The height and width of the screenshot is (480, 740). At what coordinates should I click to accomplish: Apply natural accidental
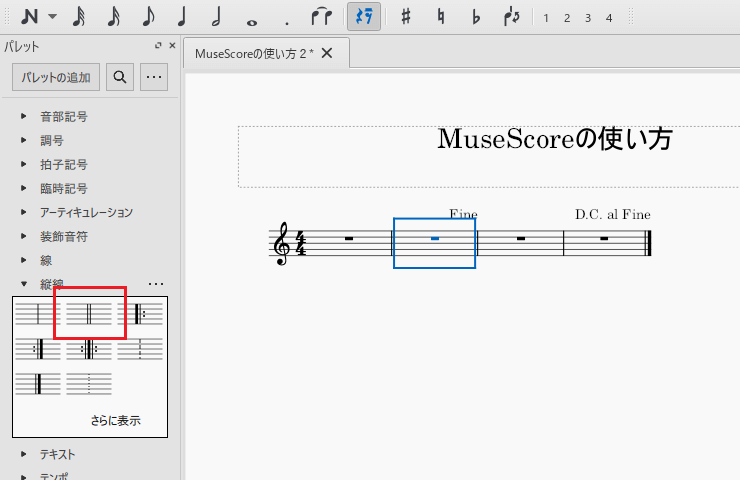[x=441, y=17]
